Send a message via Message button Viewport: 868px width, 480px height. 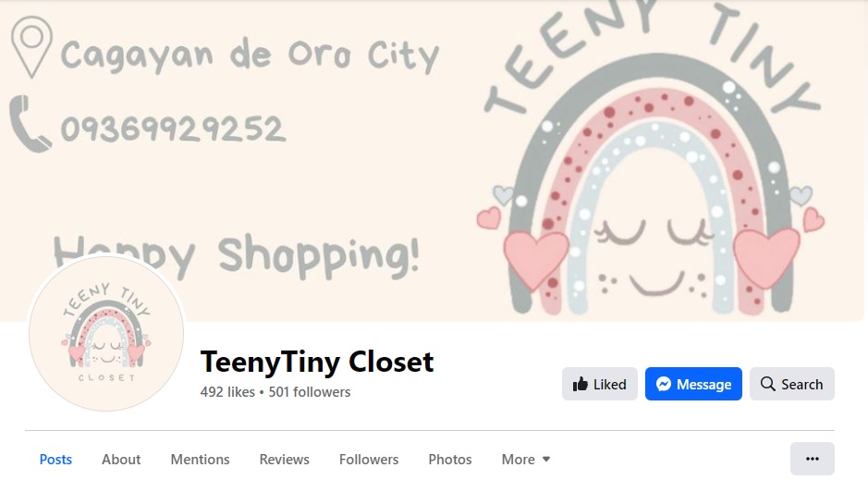pyautogui.click(x=693, y=384)
